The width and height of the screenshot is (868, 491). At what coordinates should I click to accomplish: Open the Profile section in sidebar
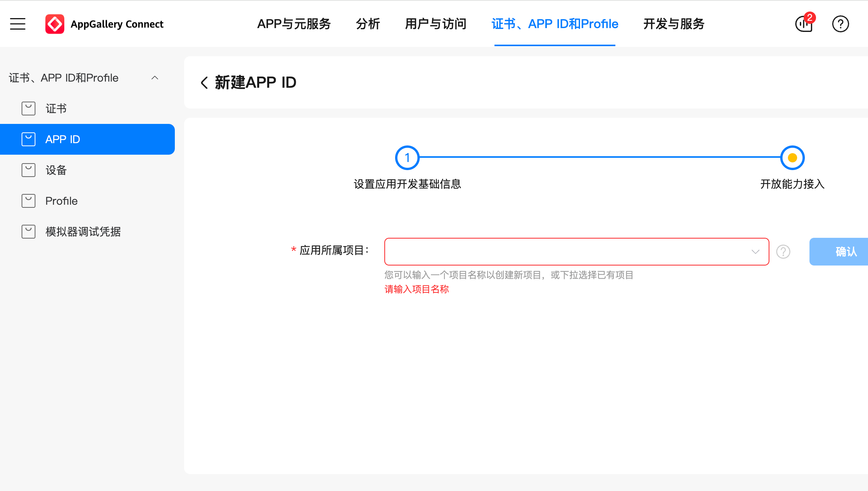[61, 200]
